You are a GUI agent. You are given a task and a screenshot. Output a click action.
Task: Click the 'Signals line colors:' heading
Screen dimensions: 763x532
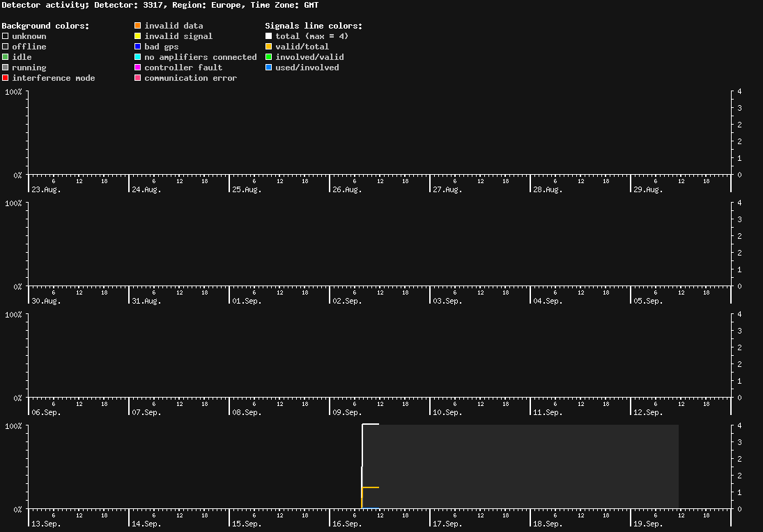(x=314, y=26)
